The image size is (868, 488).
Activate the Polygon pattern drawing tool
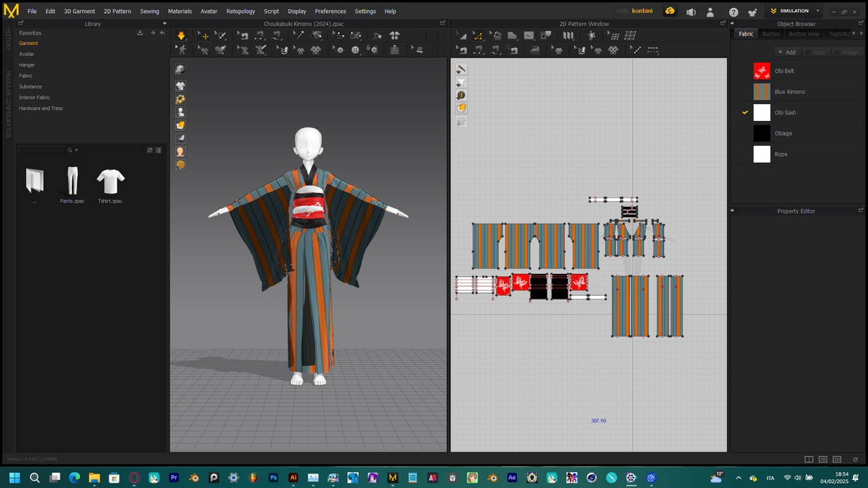511,35
